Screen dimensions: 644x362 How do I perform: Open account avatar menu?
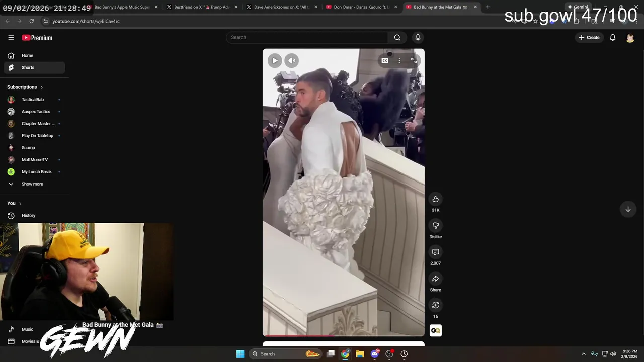630,38
